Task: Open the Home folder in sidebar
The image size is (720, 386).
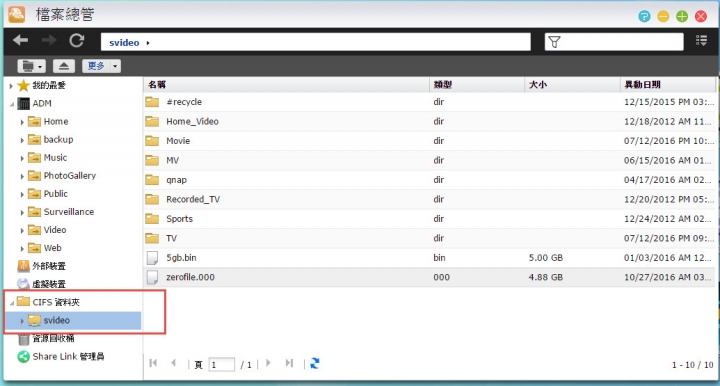Action: pyautogui.click(x=56, y=122)
